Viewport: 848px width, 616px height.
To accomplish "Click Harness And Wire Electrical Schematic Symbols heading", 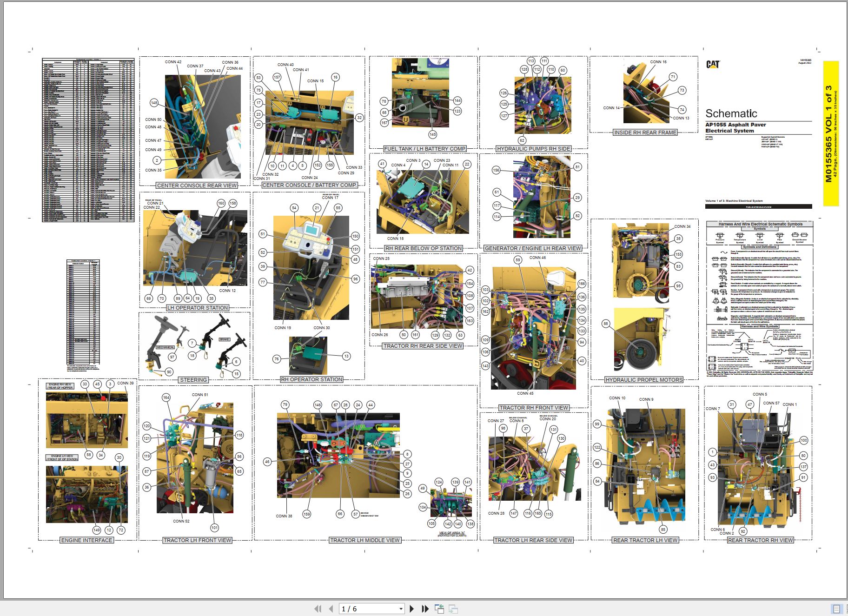I will click(x=761, y=224).
